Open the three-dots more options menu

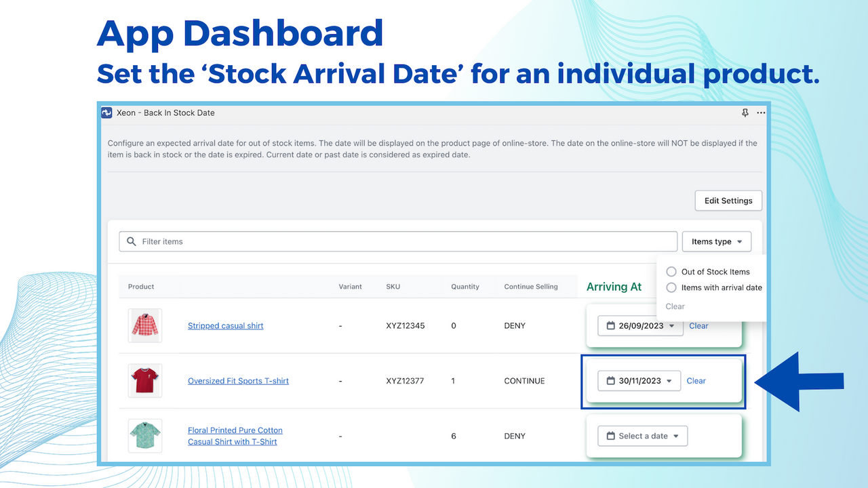761,113
